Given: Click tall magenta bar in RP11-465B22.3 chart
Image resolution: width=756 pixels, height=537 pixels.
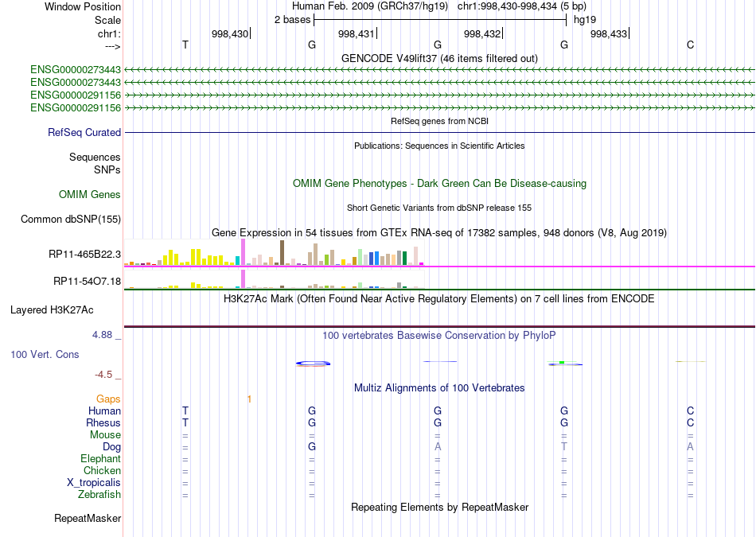Looking at the screenshot, I should (x=244, y=252).
